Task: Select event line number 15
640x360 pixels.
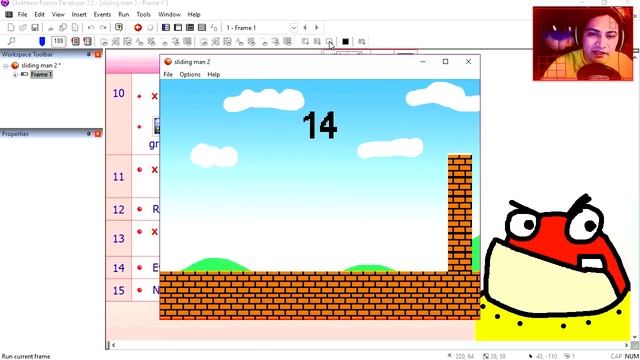Action: coord(118,291)
